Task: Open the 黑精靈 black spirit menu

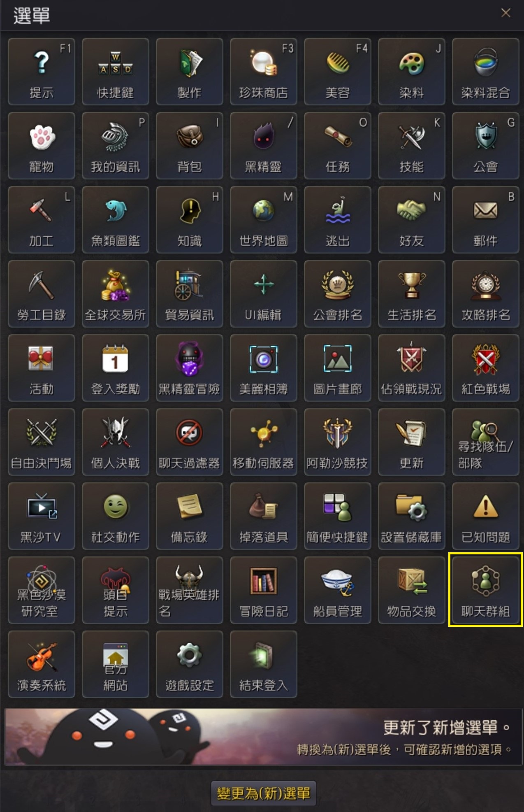Action: (263, 146)
